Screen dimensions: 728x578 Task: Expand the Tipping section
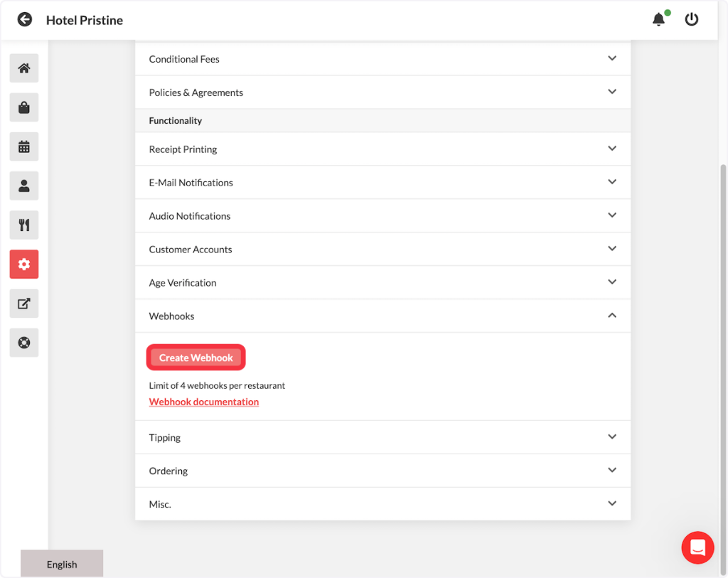tap(382, 437)
